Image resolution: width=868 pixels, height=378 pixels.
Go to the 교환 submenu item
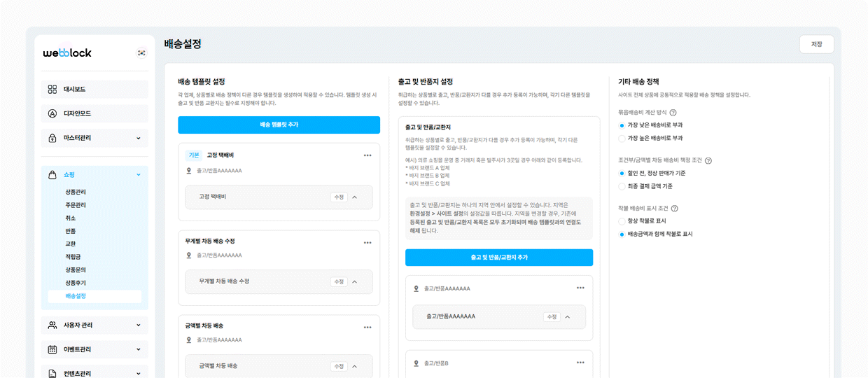click(71, 244)
